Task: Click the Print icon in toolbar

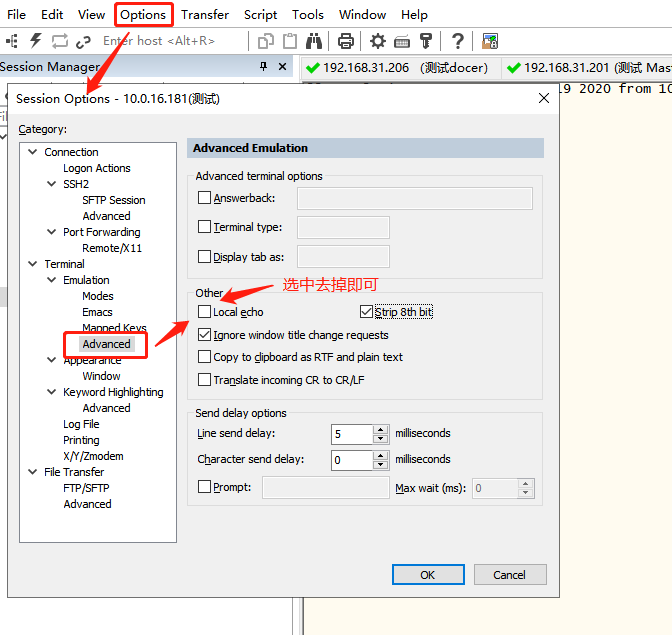Action: tap(345, 41)
